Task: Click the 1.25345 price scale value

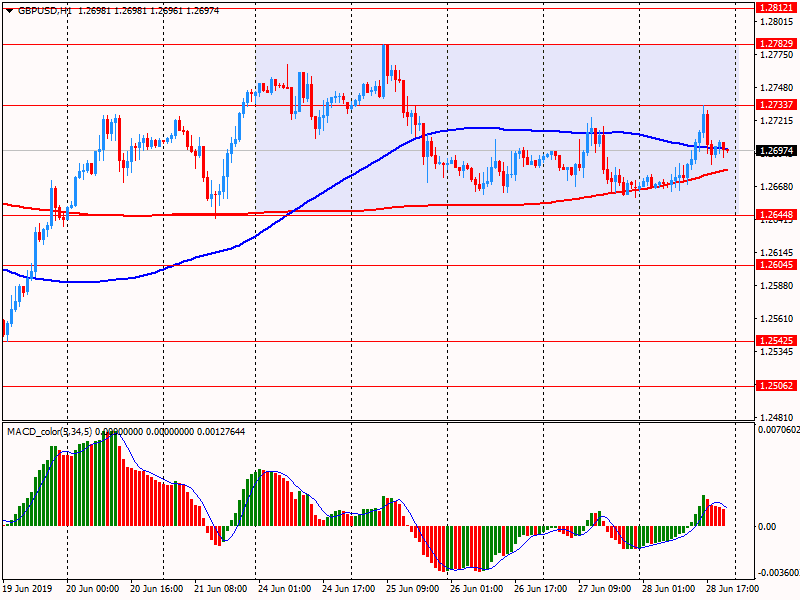Action: [777, 352]
